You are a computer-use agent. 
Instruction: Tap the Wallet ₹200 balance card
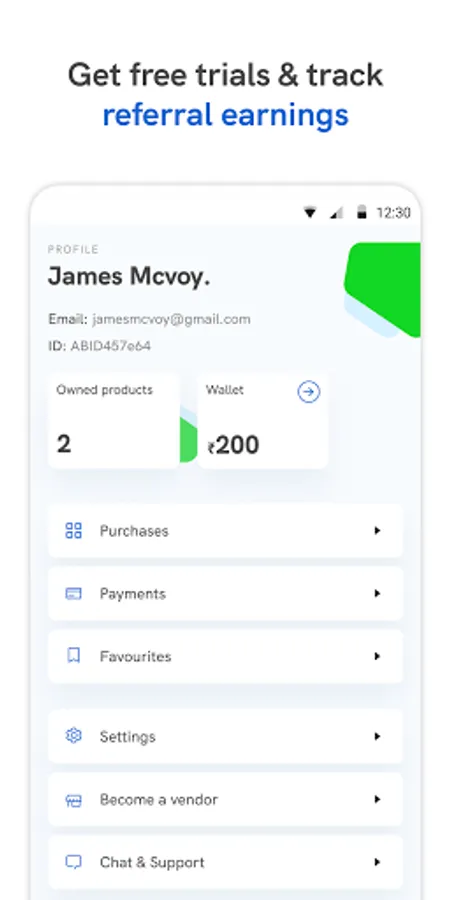pyautogui.click(x=263, y=420)
